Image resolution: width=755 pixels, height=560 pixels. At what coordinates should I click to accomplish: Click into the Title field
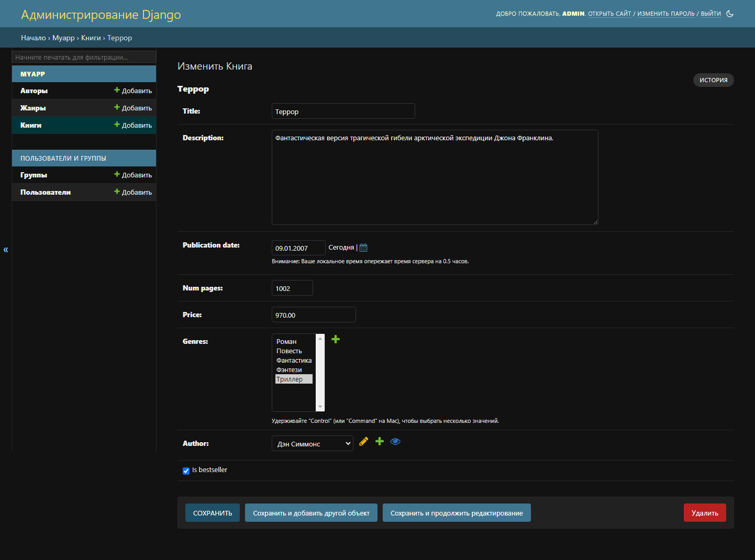click(x=343, y=111)
